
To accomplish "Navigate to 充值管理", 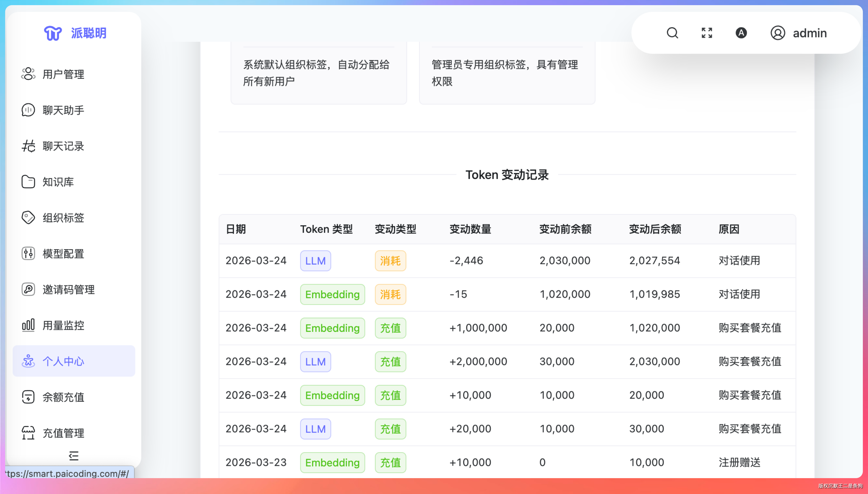I will click(63, 433).
